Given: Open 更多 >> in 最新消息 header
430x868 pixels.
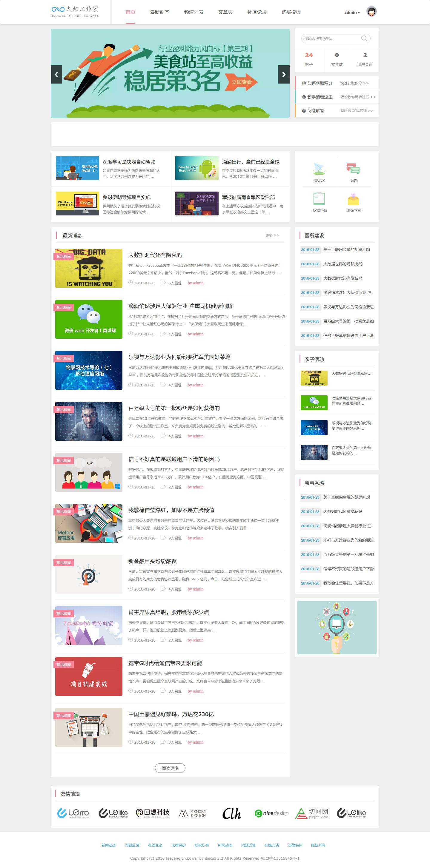Looking at the screenshot, I should pyautogui.click(x=272, y=235).
